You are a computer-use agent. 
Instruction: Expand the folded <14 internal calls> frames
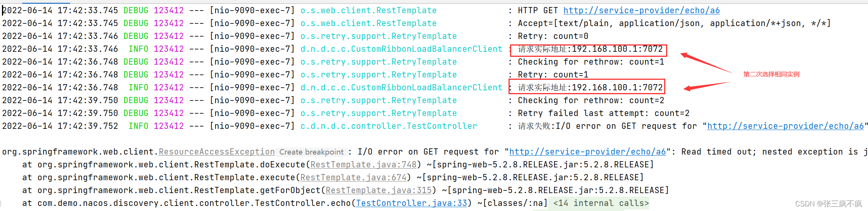click(x=601, y=203)
